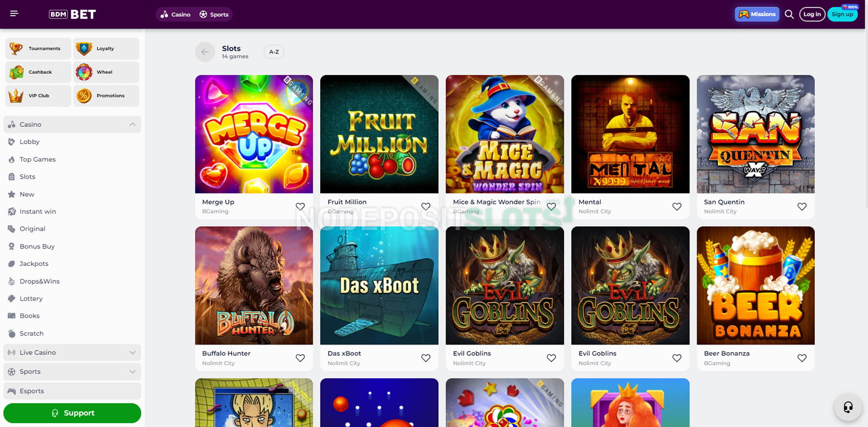Image resolution: width=868 pixels, height=427 pixels.
Task: Switch to the Sports top tab
Action: pyautogui.click(x=214, y=15)
